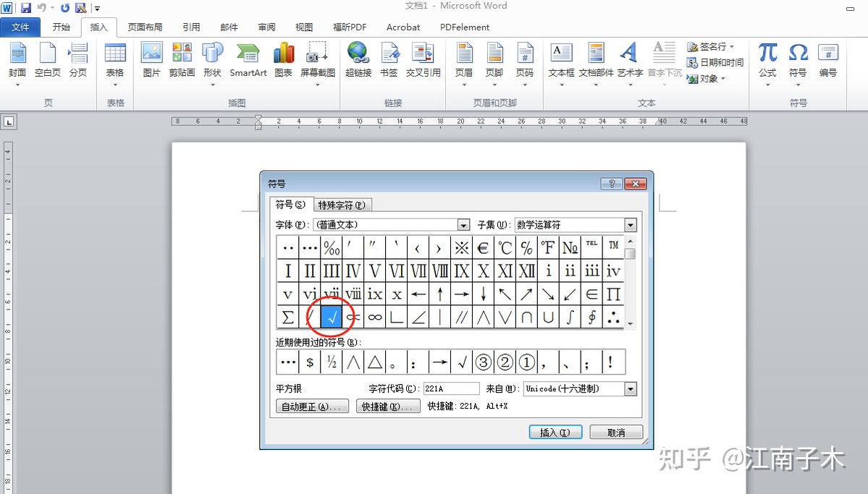Expand the 'from' (来自) Unicode dropdown
This screenshot has width=868, height=494.
click(631, 389)
